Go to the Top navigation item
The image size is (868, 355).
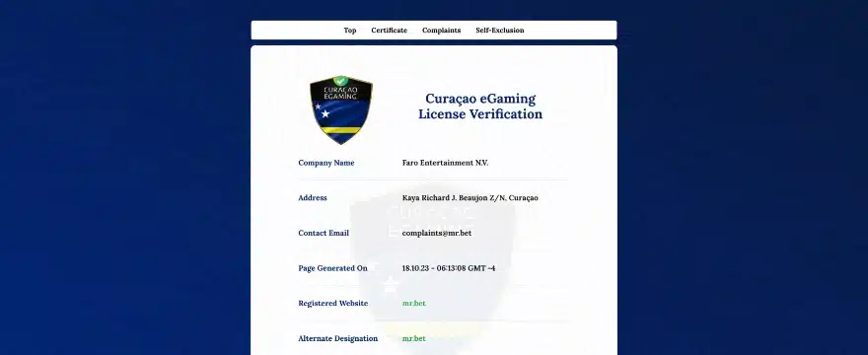350,31
